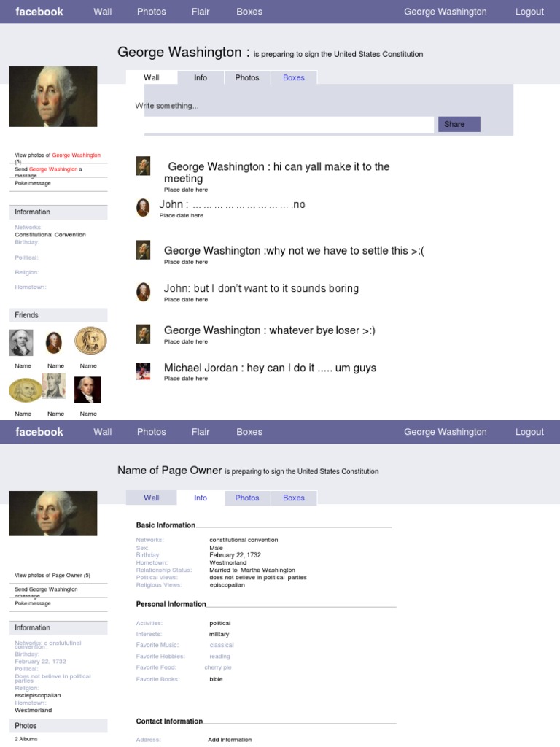Click John's avatar next to the '.no' reply

coord(143,207)
